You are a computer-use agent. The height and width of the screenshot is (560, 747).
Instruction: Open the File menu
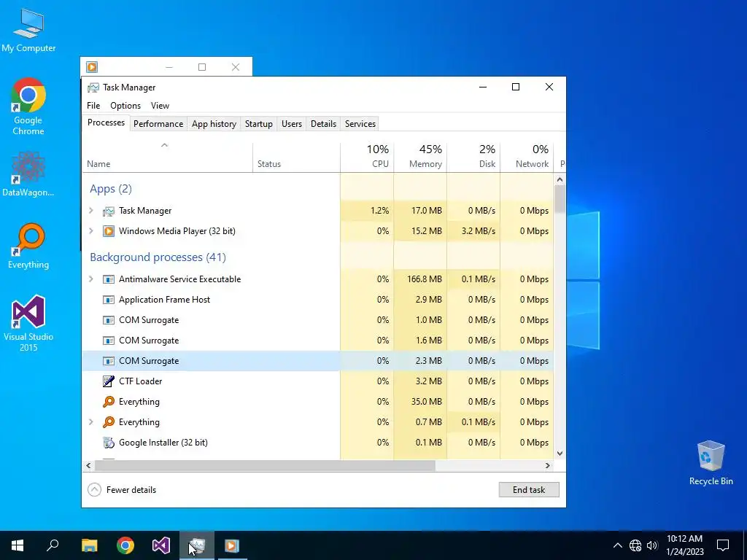pos(93,106)
